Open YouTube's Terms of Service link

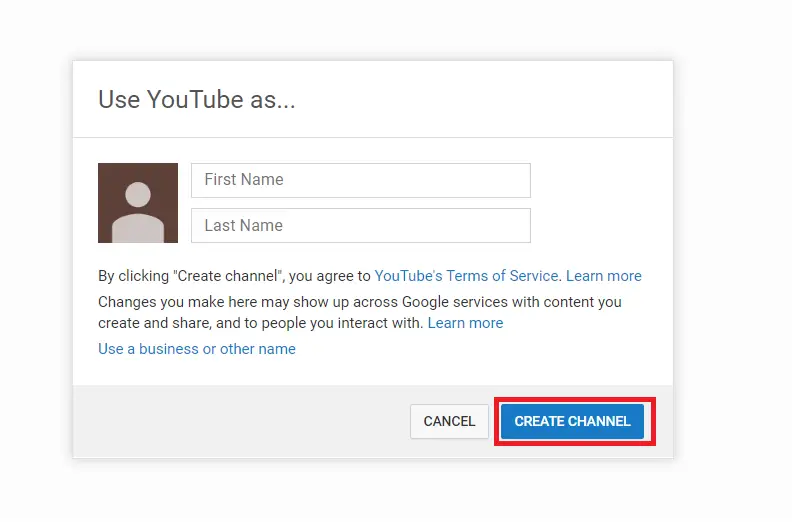tap(466, 276)
